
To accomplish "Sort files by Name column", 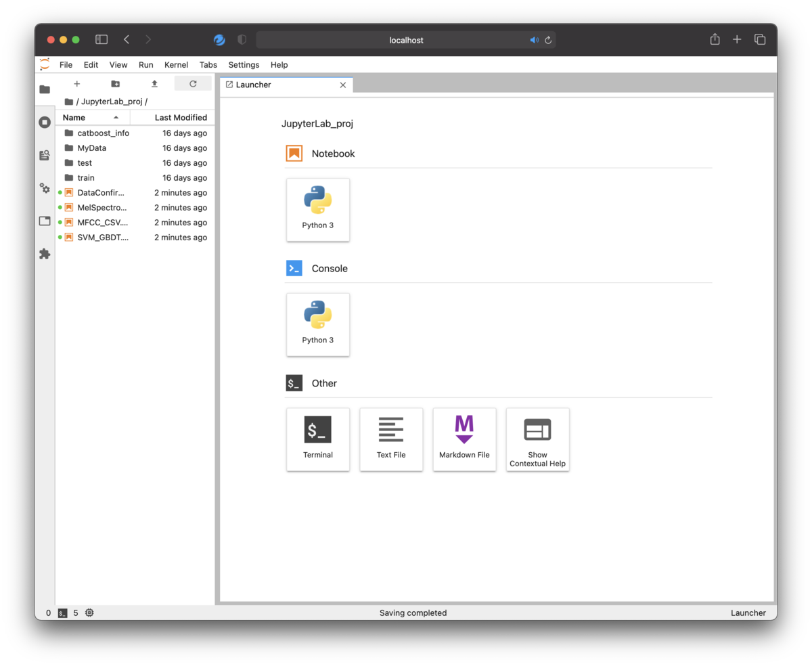I will 93,118.
